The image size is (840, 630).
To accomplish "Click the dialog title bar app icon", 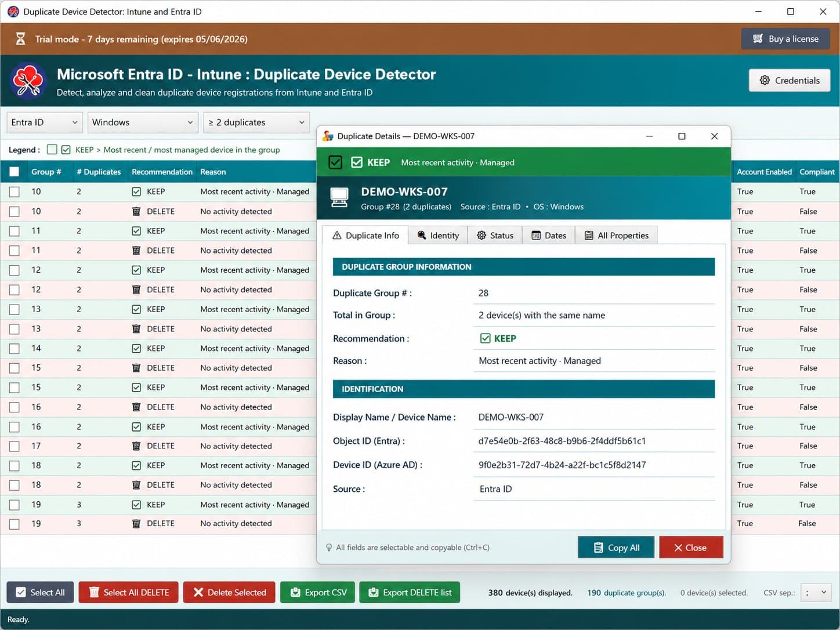I will coord(328,136).
